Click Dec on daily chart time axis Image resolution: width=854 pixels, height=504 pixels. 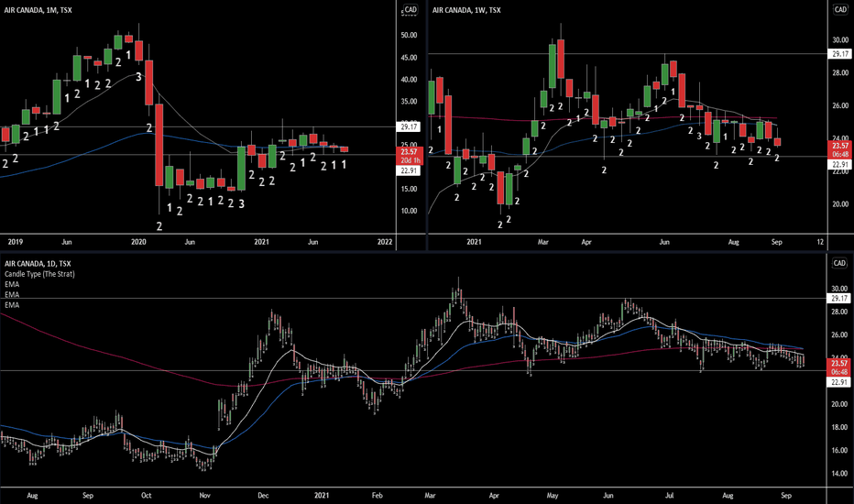click(x=263, y=495)
